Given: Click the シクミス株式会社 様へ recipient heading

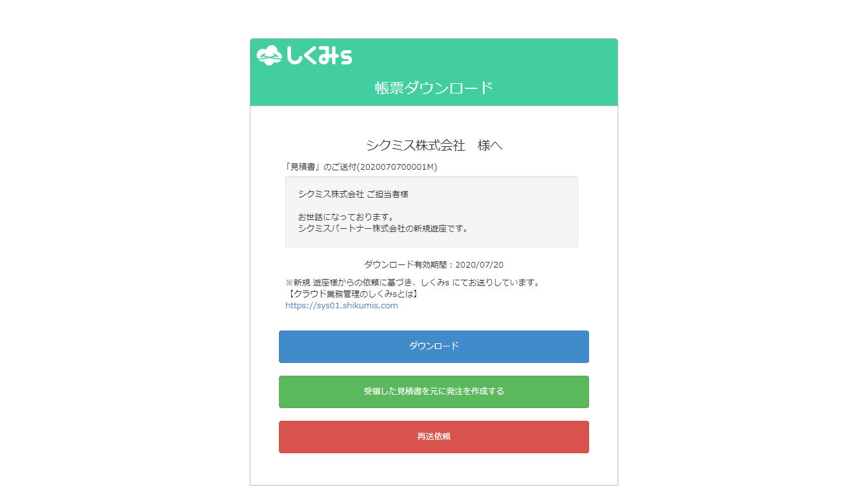Looking at the screenshot, I should tap(433, 145).
